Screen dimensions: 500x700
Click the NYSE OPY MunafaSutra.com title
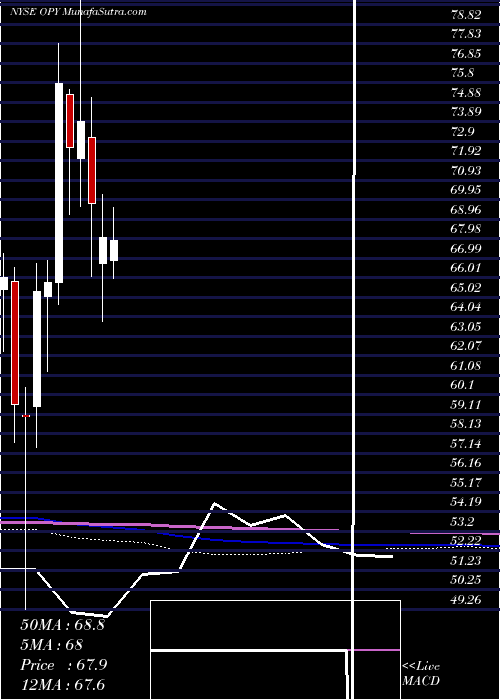(x=79, y=12)
